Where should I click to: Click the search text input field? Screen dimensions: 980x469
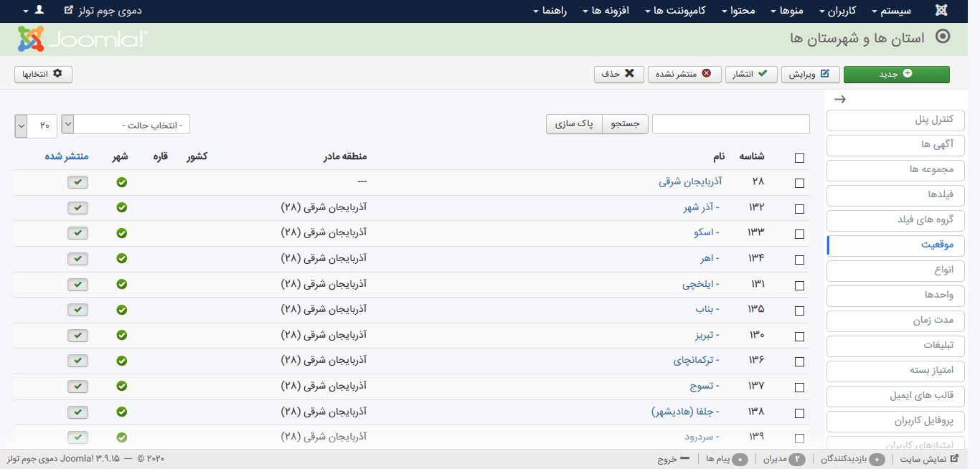730,124
